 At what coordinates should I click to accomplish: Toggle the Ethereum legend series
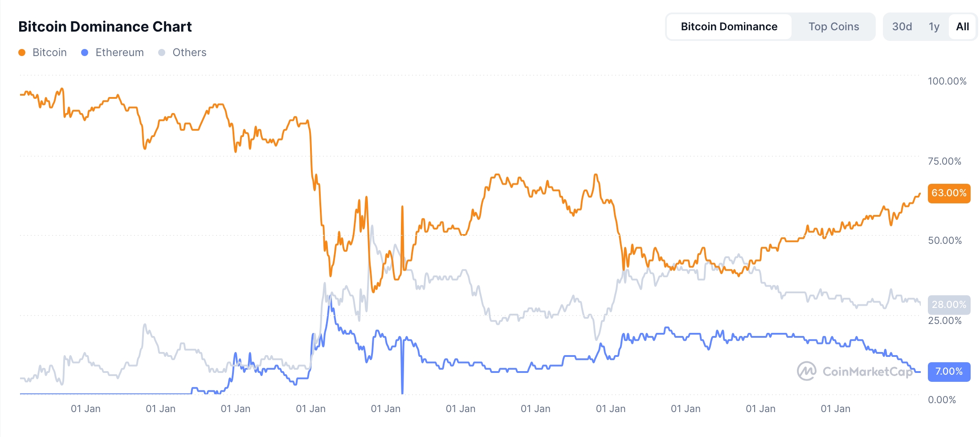[119, 53]
